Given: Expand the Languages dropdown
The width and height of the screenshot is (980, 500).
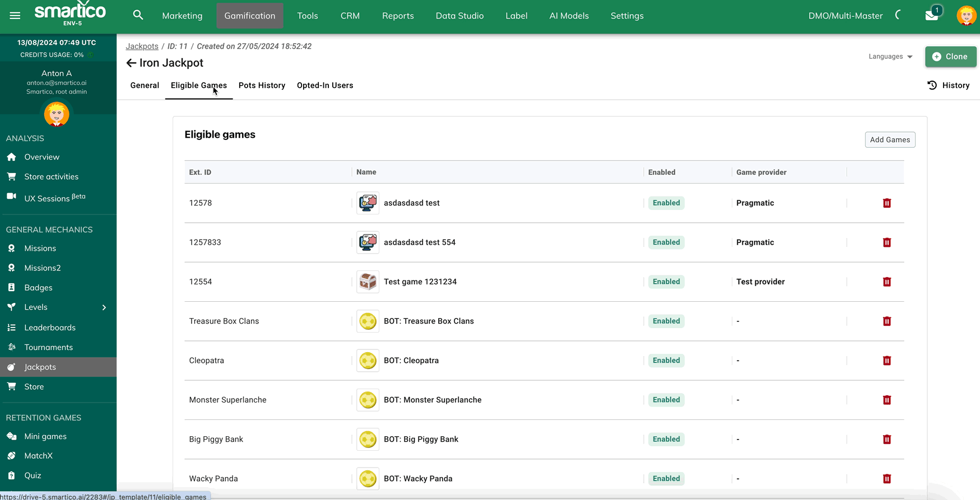Looking at the screenshot, I should pos(890,57).
